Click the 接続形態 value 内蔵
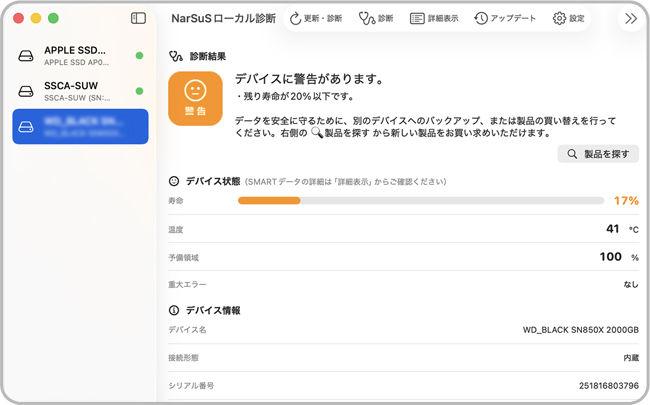The height and width of the screenshot is (405, 650). [631, 358]
